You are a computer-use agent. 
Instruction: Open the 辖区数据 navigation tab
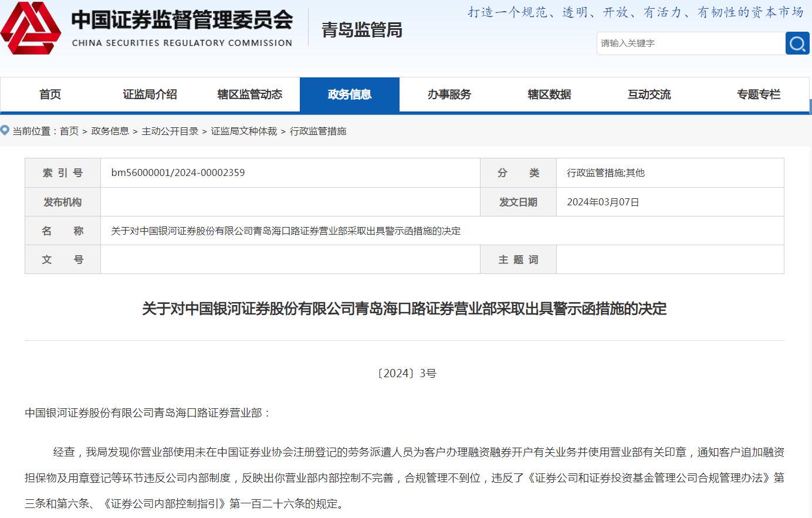(x=549, y=94)
